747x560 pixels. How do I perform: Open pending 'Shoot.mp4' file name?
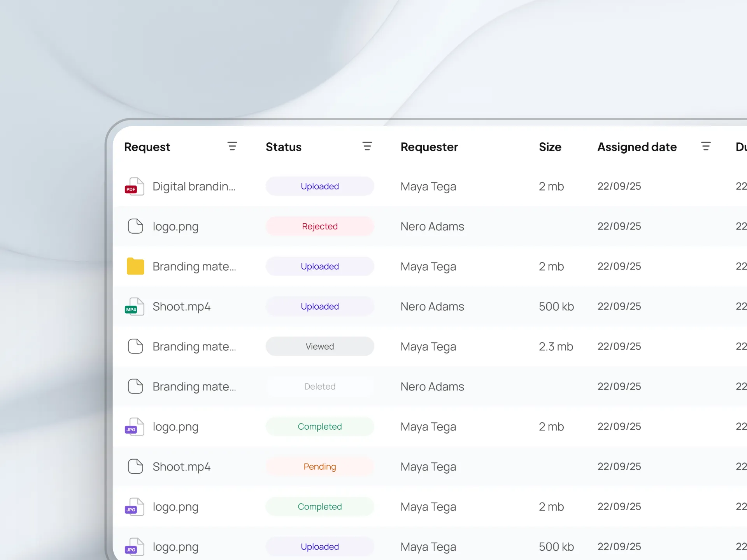181,467
